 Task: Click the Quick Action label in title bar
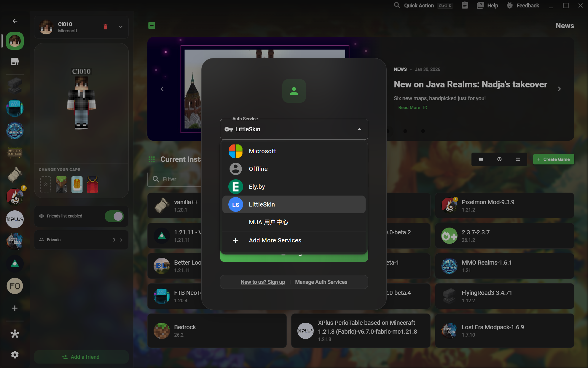[419, 5]
